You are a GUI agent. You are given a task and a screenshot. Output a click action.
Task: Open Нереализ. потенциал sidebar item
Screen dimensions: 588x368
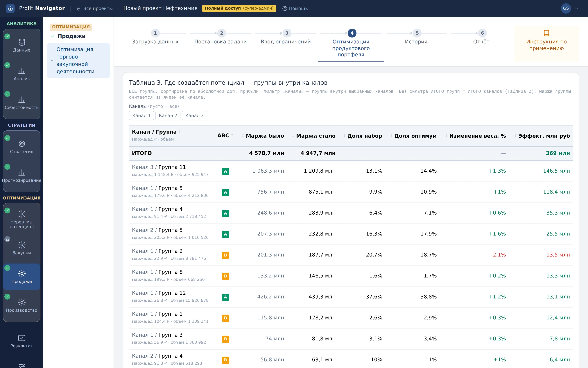pyautogui.click(x=22, y=219)
